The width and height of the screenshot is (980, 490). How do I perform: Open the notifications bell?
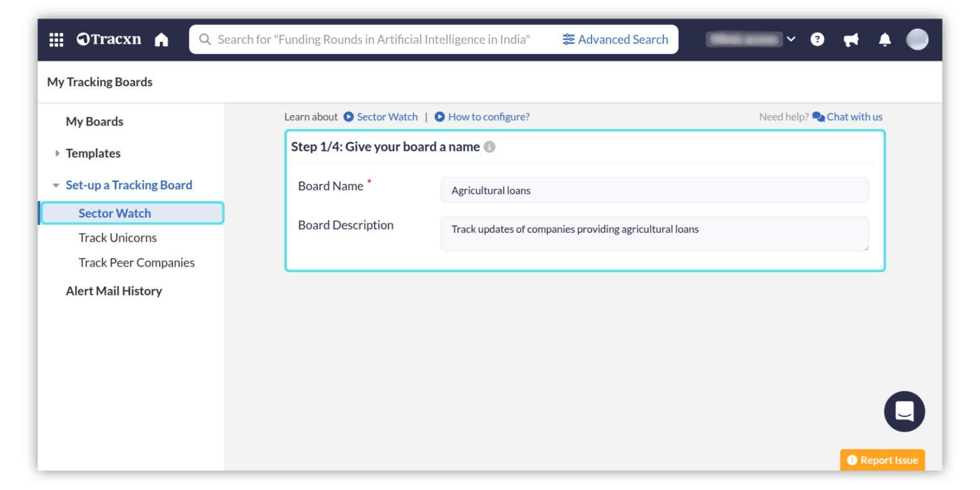pyautogui.click(x=885, y=39)
